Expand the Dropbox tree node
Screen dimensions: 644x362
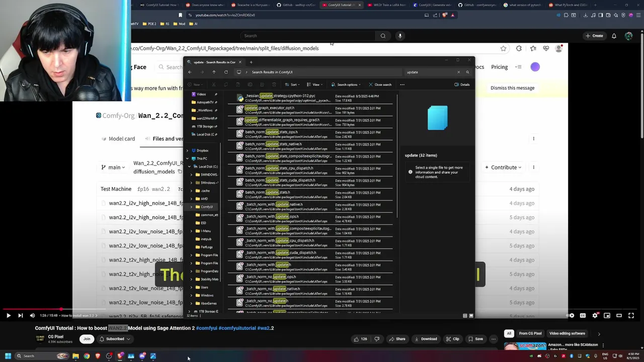(x=188, y=150)
